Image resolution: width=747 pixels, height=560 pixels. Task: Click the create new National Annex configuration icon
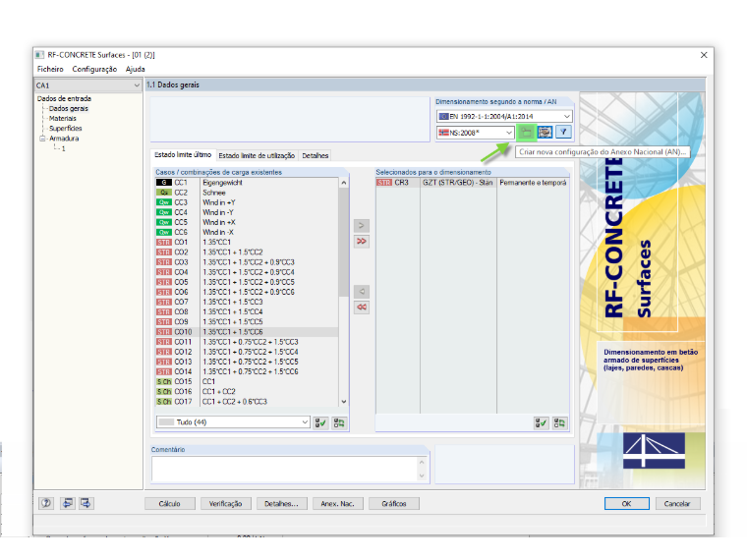tap(526, 133)
